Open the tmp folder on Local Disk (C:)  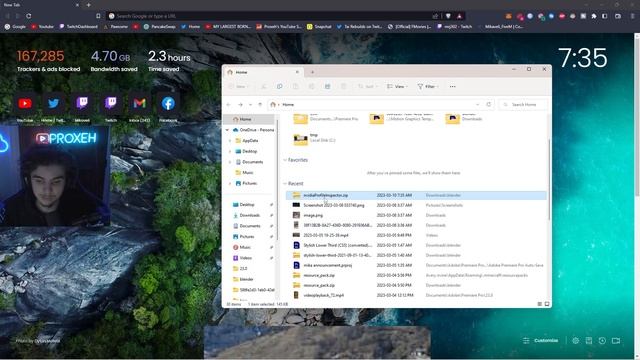314,139
